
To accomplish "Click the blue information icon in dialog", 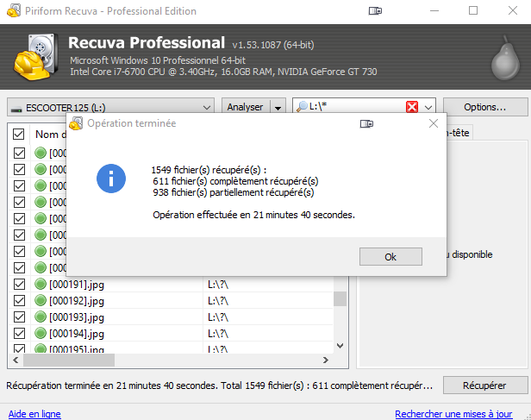I will pyautogui.click(x=111, y=179).
